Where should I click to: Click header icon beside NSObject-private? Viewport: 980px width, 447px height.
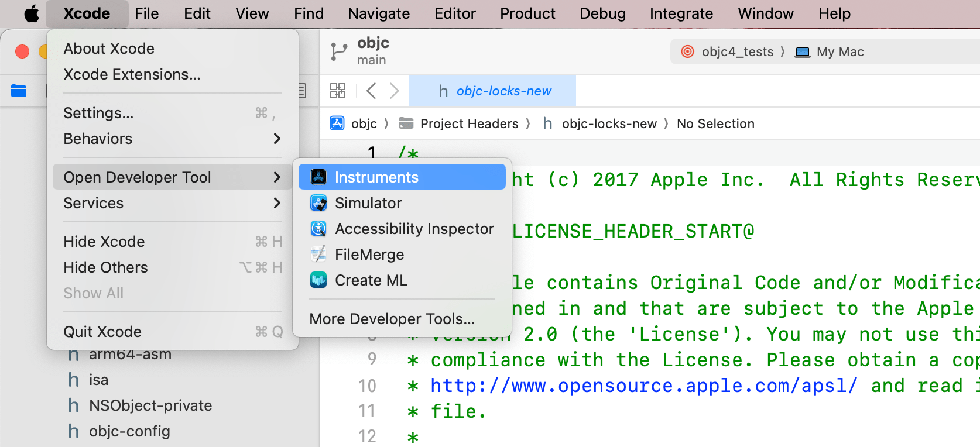coord(74,405)
